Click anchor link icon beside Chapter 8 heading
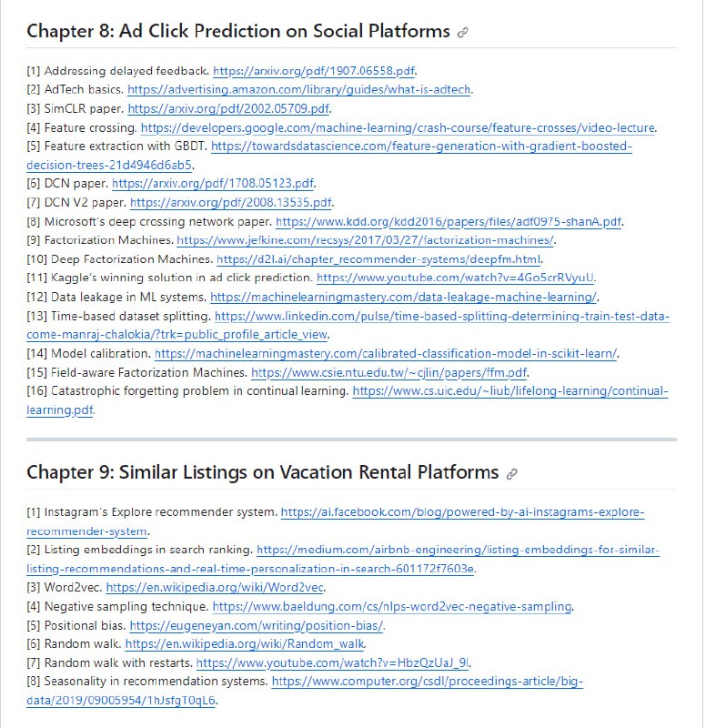Image resolution: width=706 pixels, height=728 pixels. point(463,32)
